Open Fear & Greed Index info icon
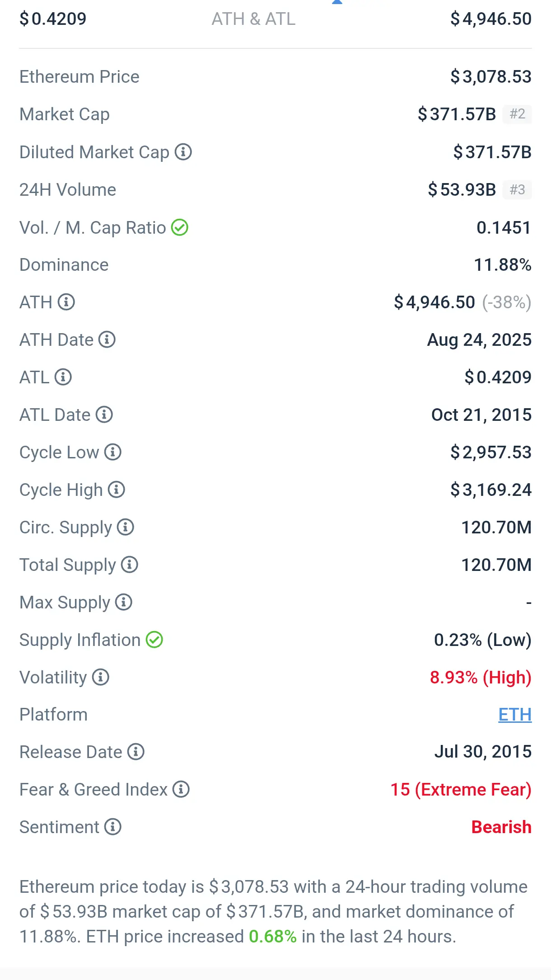This screenshot has height=980, width=551. coord(181,789)
